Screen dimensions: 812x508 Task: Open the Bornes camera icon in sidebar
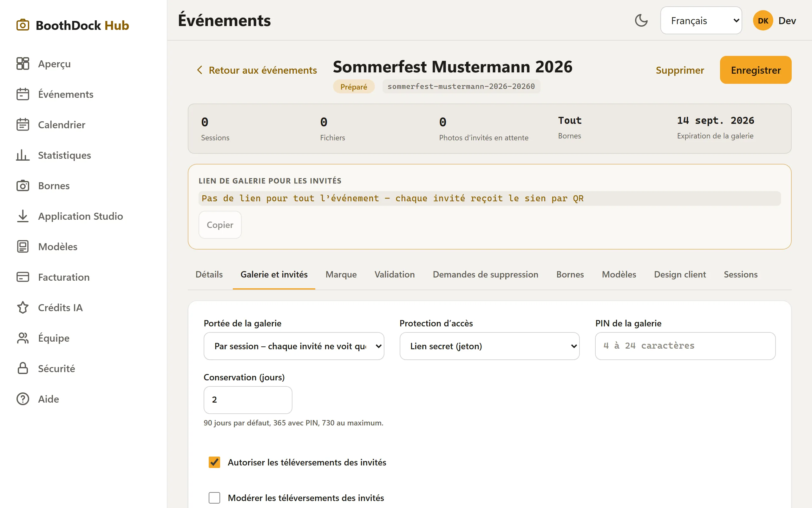click(23, 185)
